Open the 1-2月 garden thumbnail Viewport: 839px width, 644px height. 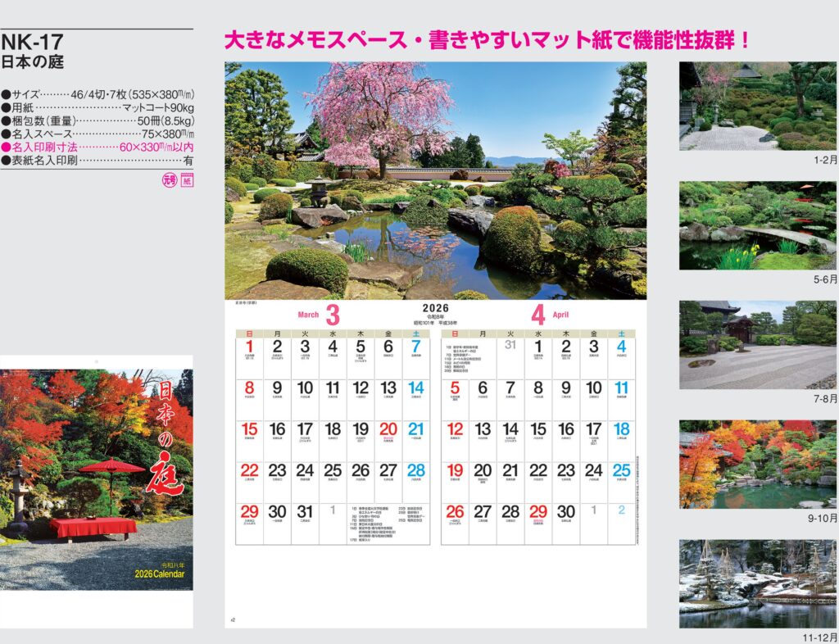(x=757, y=106)
